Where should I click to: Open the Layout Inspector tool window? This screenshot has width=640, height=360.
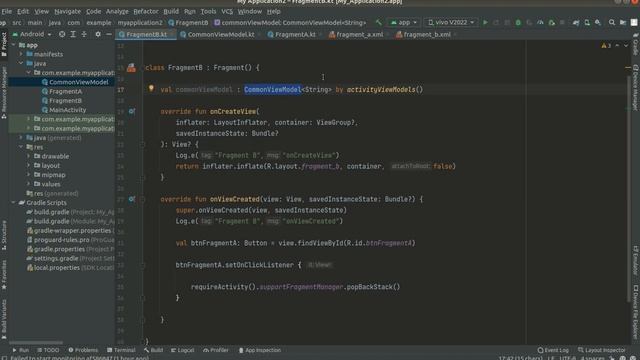(x=602, y=350)
